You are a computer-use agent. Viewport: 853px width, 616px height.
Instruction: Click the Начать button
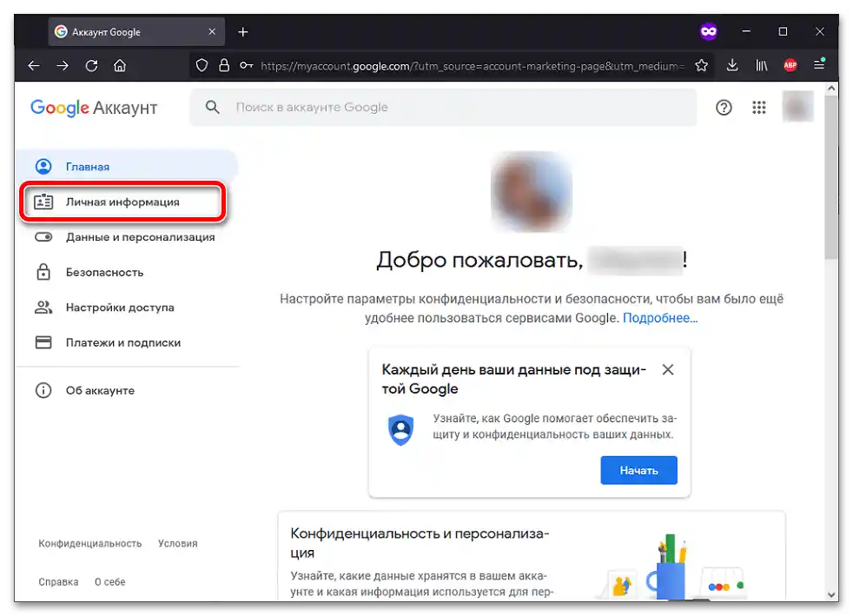click(638, 470)
